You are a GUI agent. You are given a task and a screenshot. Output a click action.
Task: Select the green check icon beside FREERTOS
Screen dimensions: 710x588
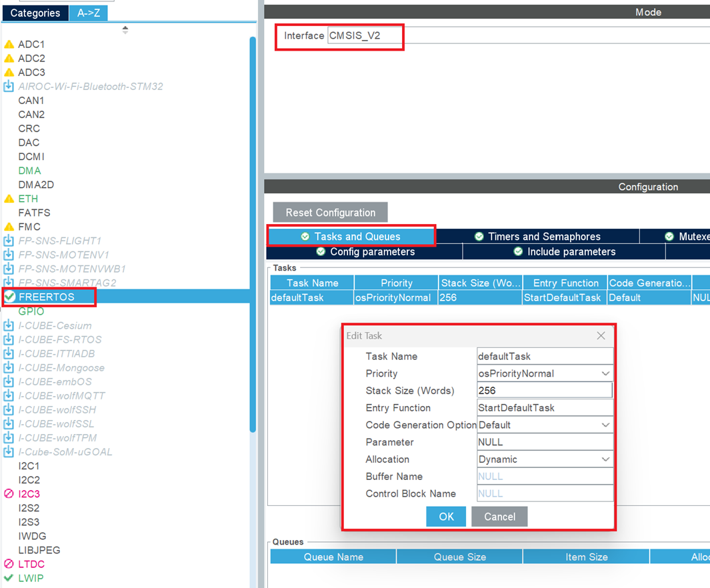(11, 297)
